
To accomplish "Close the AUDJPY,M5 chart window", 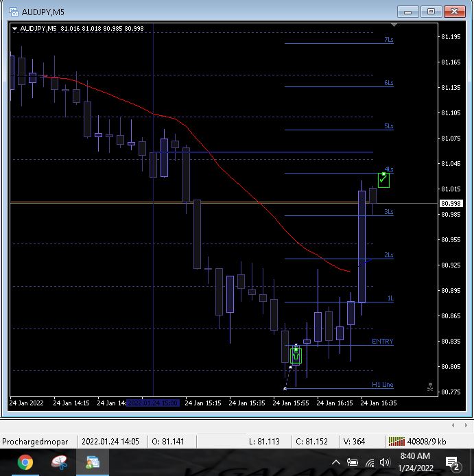I will (x=454, y=12).
